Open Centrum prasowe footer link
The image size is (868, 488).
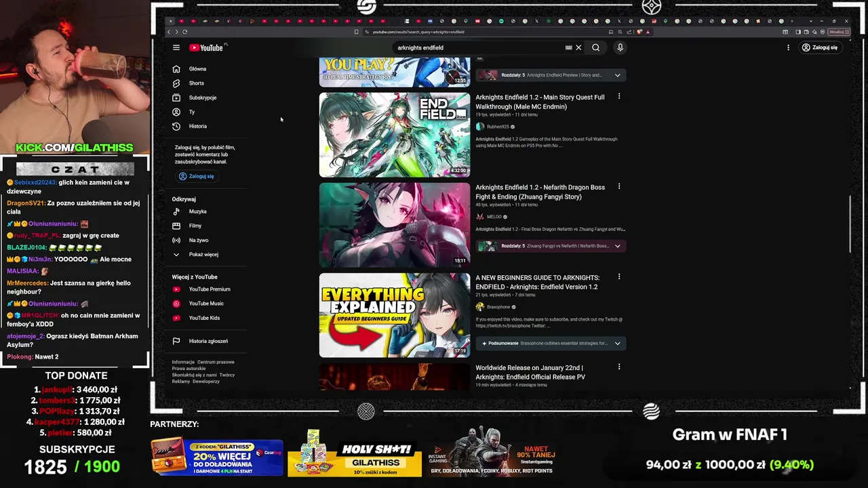[216, 362]
